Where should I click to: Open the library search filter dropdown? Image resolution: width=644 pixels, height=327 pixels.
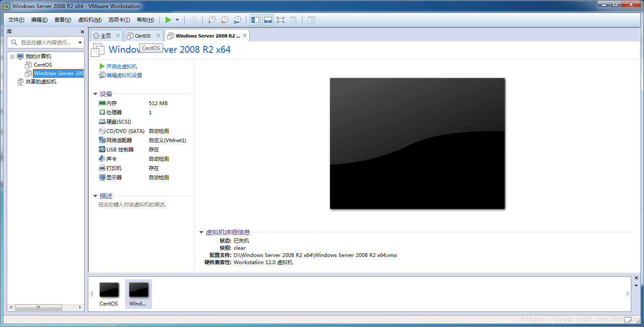click(80, 42)
